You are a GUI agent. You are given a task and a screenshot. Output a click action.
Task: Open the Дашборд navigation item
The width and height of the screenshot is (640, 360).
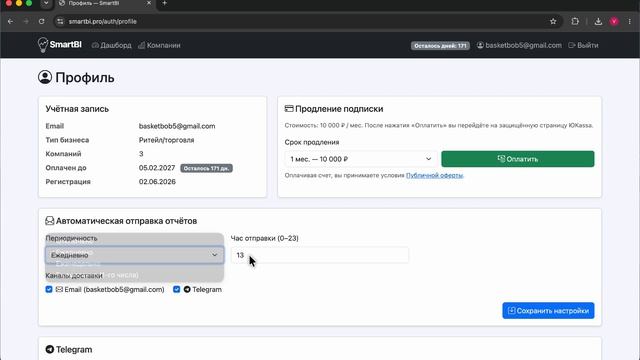pos(111,45)
